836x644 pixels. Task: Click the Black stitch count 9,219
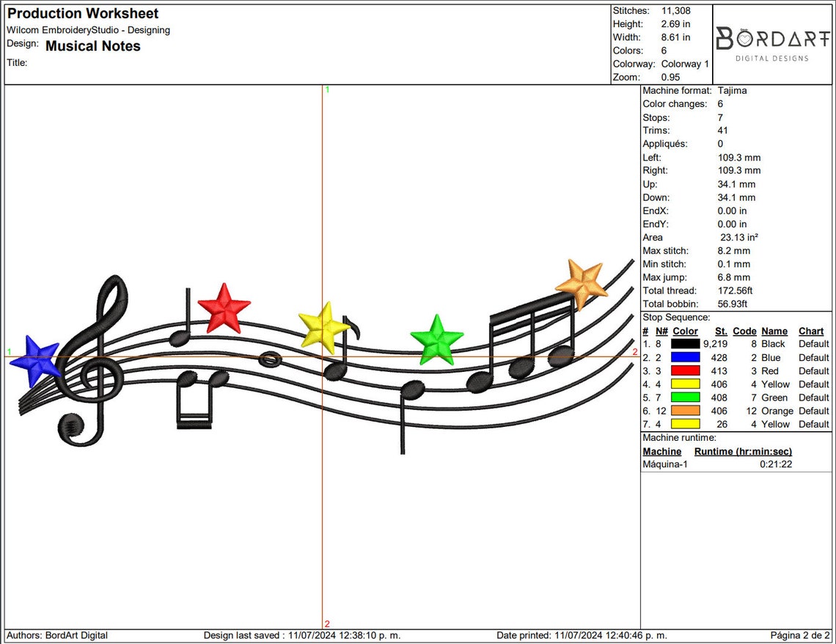click(x=715, y=344)
